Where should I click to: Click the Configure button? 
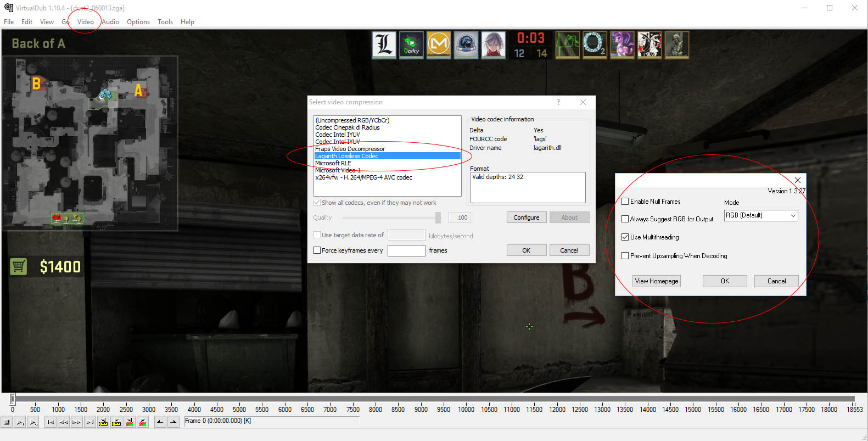(527, 217)
